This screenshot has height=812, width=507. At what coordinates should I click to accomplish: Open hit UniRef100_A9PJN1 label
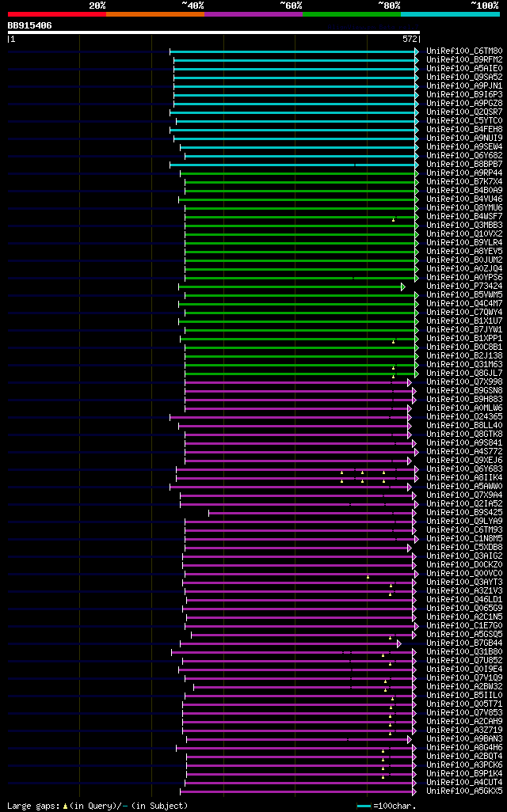click(464, 86)
